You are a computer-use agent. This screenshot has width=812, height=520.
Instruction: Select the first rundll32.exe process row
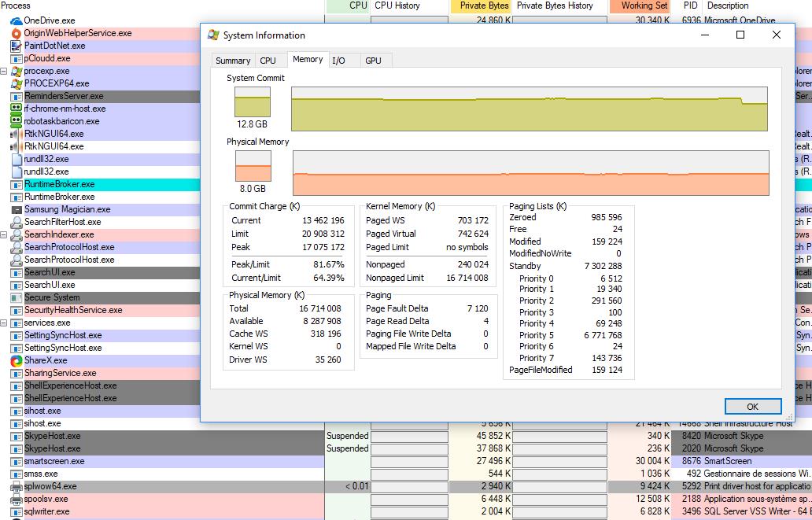tap(100, 159)
